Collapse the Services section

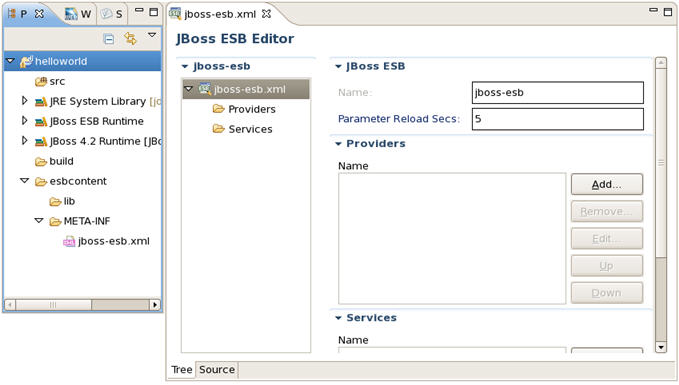[x=338, y=318]
